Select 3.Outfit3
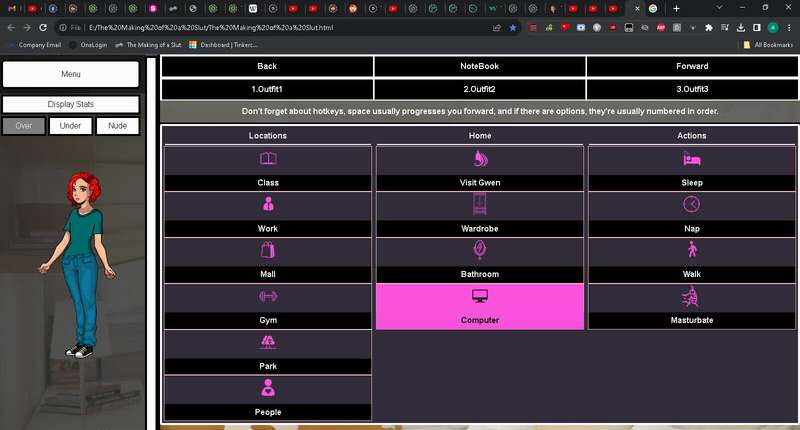Screen dimensions: 800x430 692,89
